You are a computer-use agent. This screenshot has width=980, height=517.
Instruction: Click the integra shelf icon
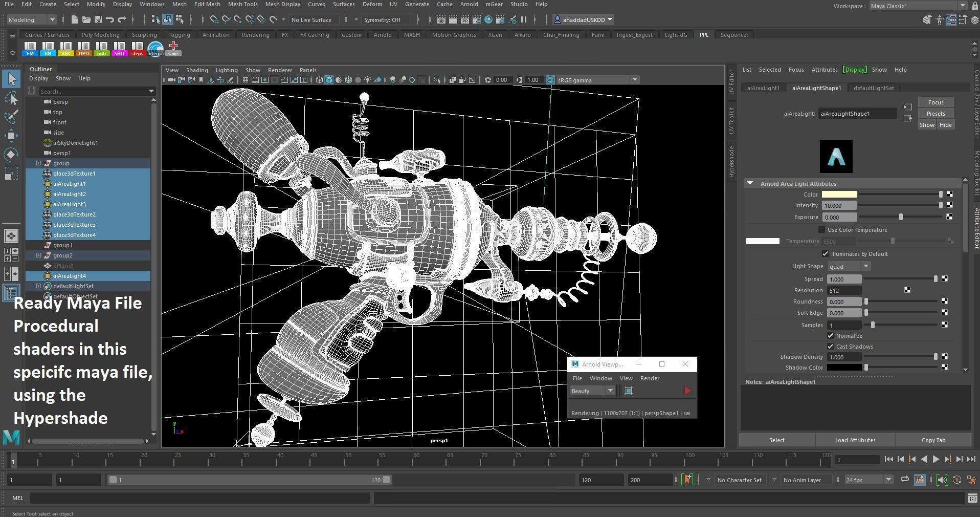coord(155,49)
